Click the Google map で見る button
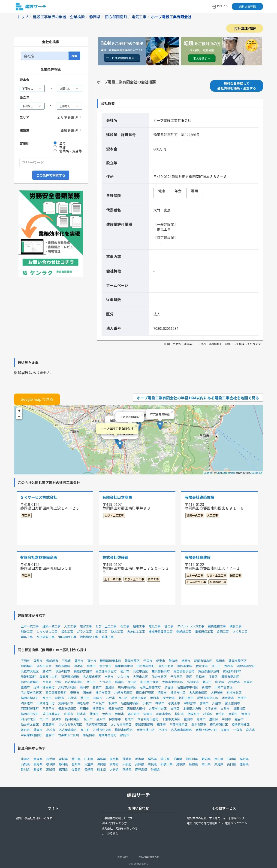Viewport: 277px width, 868px height. pyautogui.click(x=37, y=399)
